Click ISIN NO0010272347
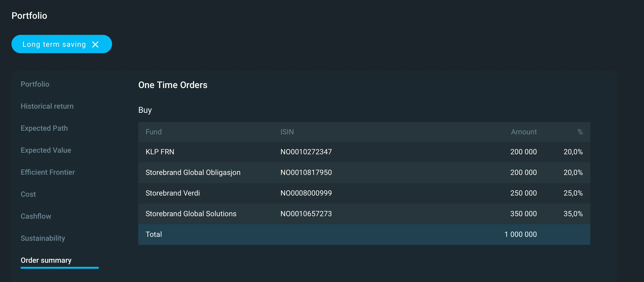This screenshot has height=282, width=644. (306, 152)
